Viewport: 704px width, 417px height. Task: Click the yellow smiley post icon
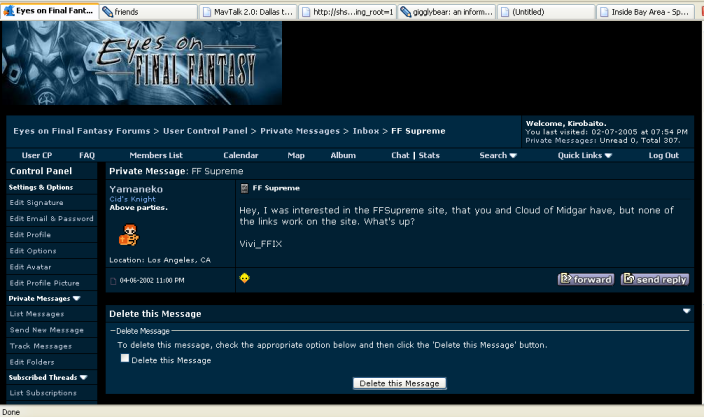pyautogui.click(x=244, y=278)
